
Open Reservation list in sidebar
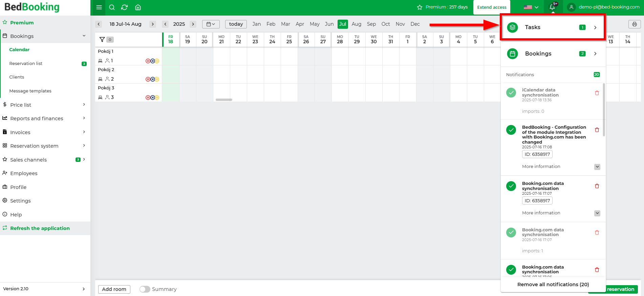(x=26, y=63)
